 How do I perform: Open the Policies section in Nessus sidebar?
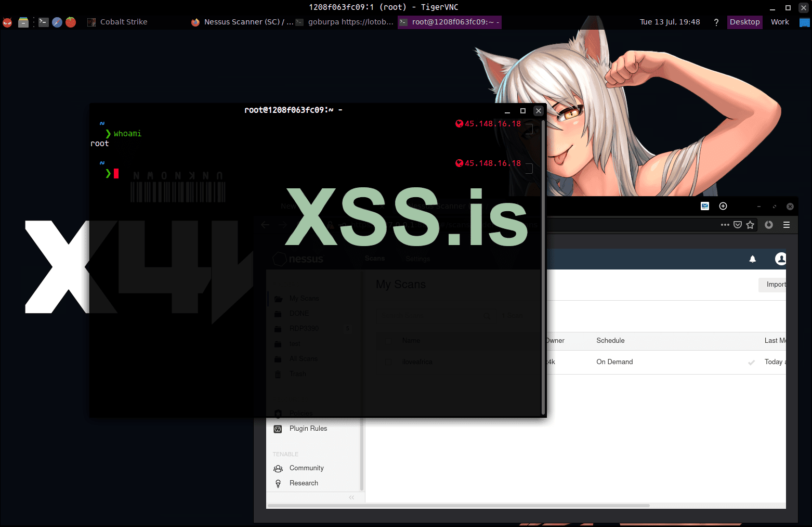301,413
